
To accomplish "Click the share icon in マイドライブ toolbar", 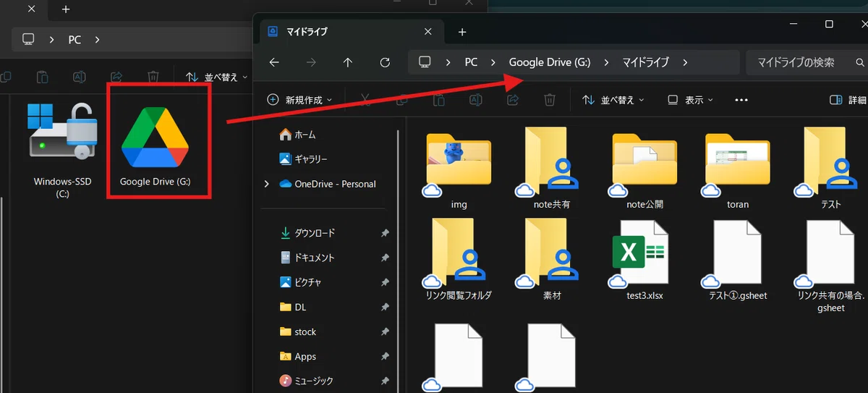I will point(513,100).
